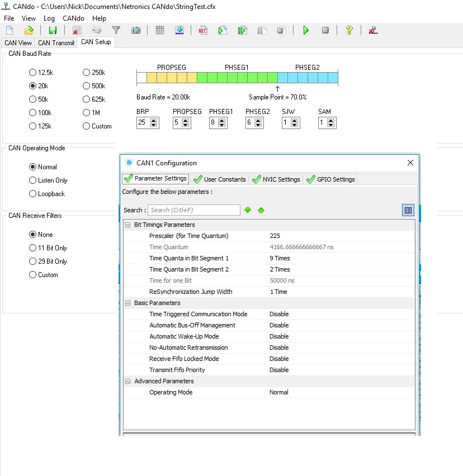Open the filter funnel icon
This screenshot has width=463, height=476.
click(x=116, y=30)
